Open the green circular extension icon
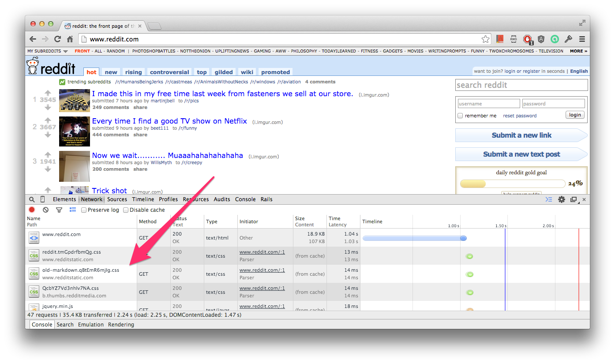Viewport: 615px width, 364px height. [x=555, y=39]
